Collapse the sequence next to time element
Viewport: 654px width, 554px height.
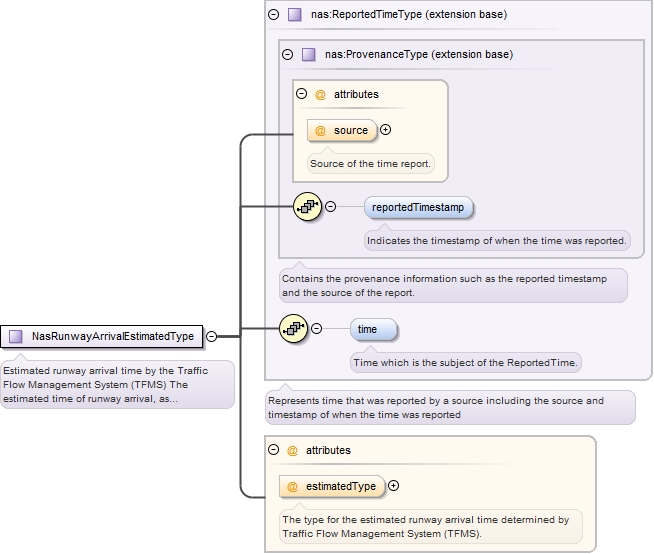click(x=317, y=328)
